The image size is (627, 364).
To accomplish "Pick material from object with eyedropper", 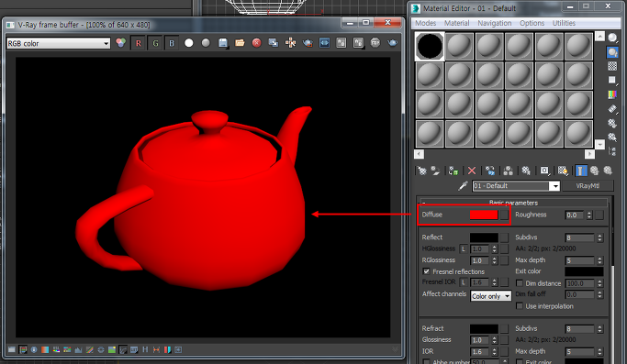I will point(463,186).
